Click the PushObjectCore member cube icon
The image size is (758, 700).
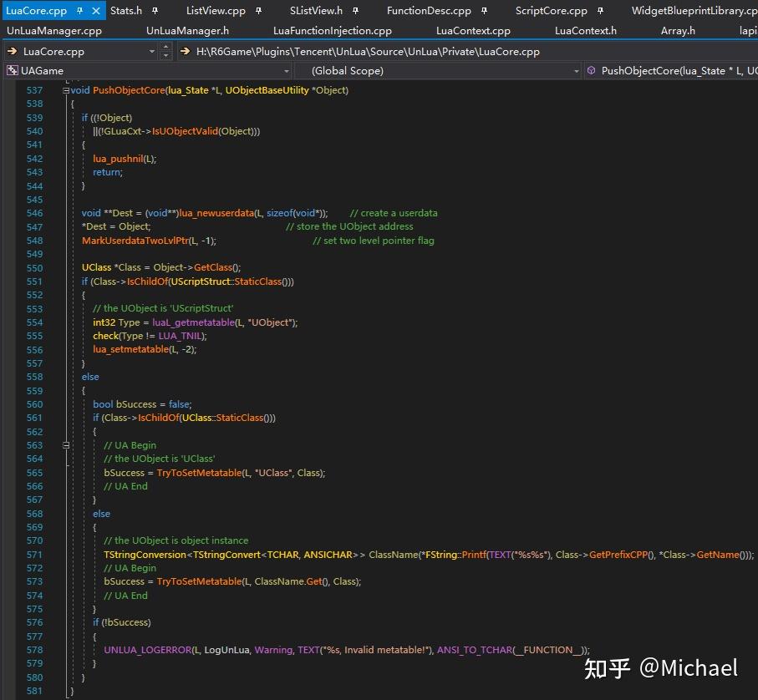point(591,71)
